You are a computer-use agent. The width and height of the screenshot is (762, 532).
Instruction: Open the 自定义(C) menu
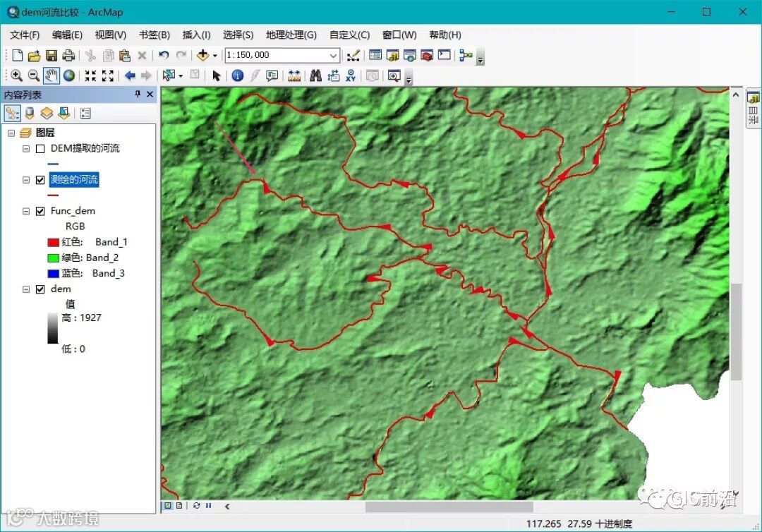click(x=349, y=35)
